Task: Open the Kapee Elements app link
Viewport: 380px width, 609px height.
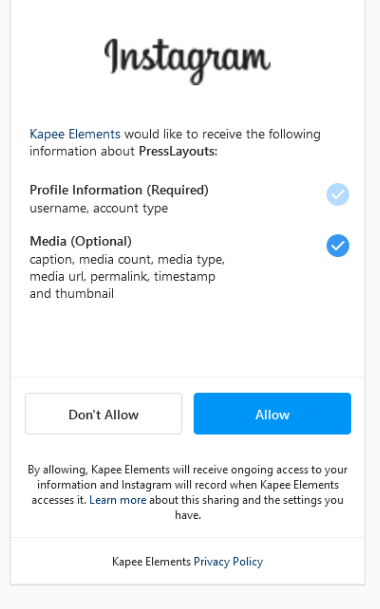Action: coord(75,134)
